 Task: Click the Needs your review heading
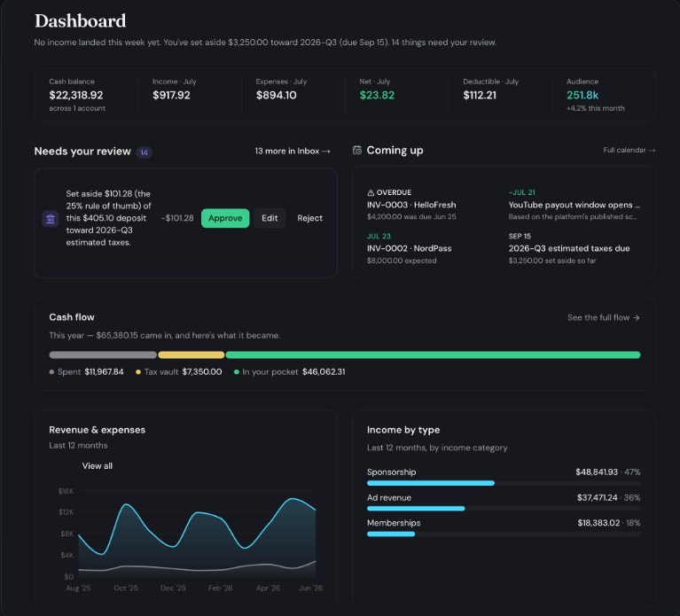coord(82,152)
